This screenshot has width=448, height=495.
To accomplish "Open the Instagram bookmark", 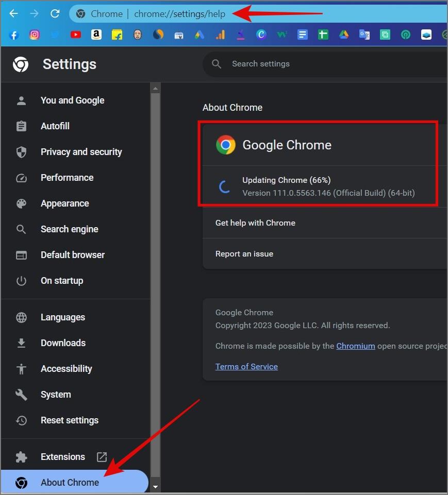I will (35, 35).
